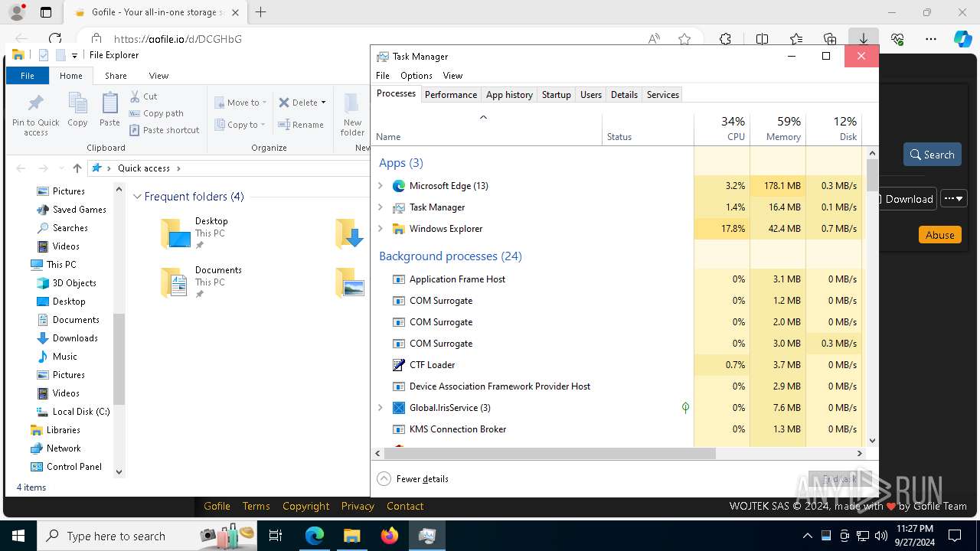Open Edge from taskbar
This screenshot has height=551, width=980.
315,536
